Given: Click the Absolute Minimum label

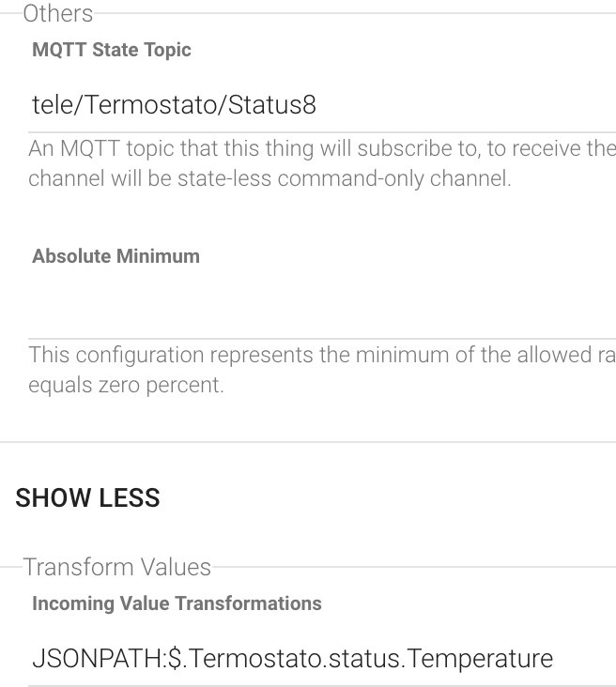Looking at the screenshot, I should tap(115, 256).
